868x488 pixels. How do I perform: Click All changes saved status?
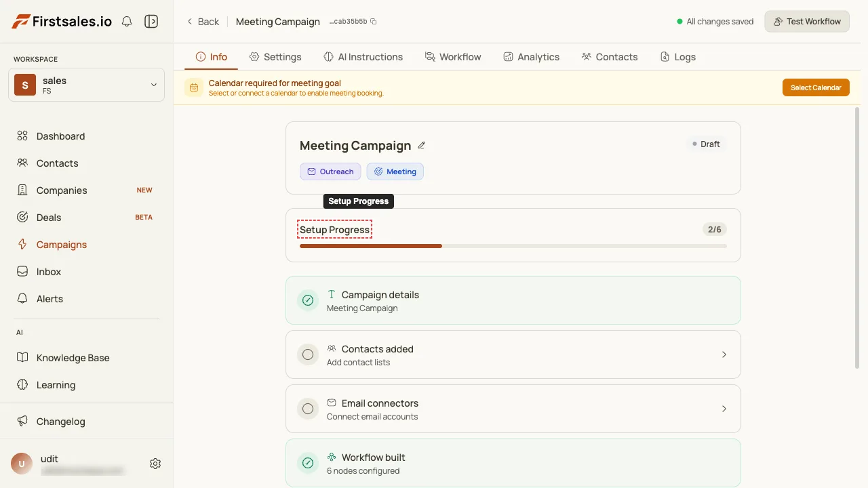[715, 22]
